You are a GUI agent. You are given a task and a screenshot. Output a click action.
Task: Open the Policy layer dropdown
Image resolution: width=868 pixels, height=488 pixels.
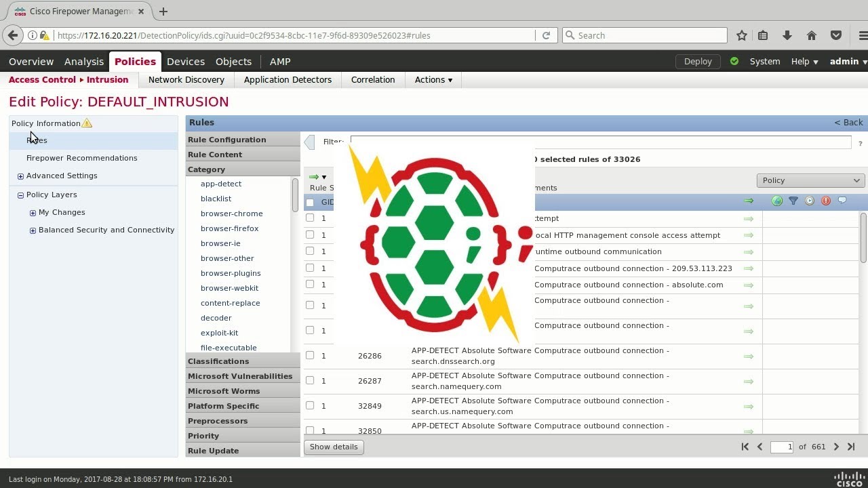(810, 180)
